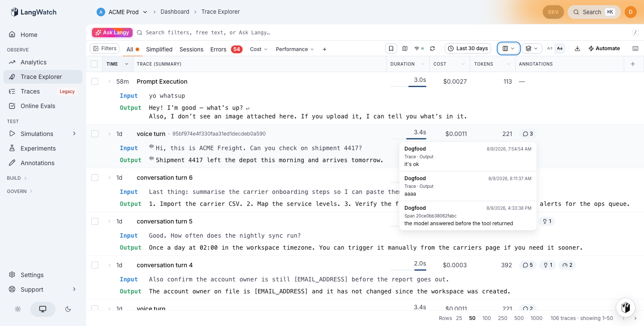Download traces with the export icon
Viewport: 644px width, 326px height.
(577, 48)
